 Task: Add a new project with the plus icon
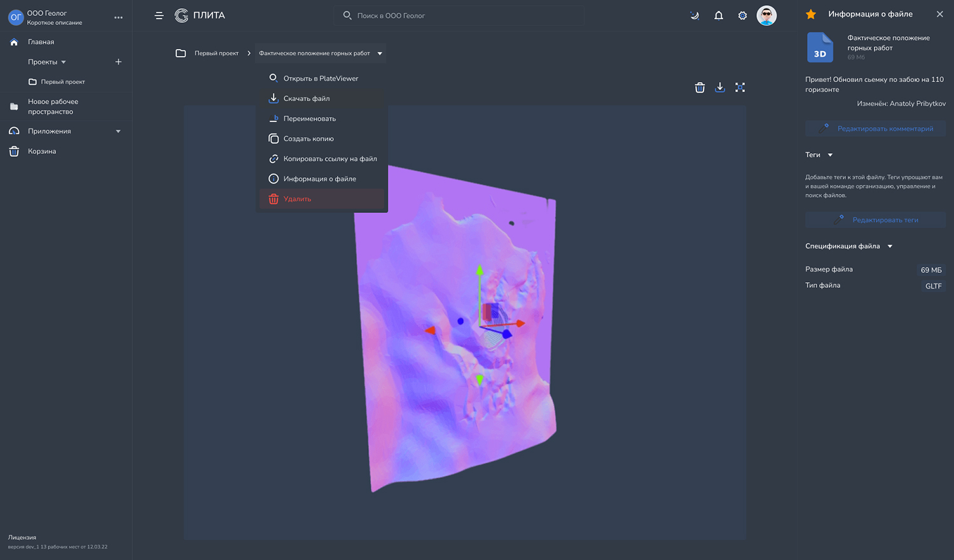(x=118, y=62)
